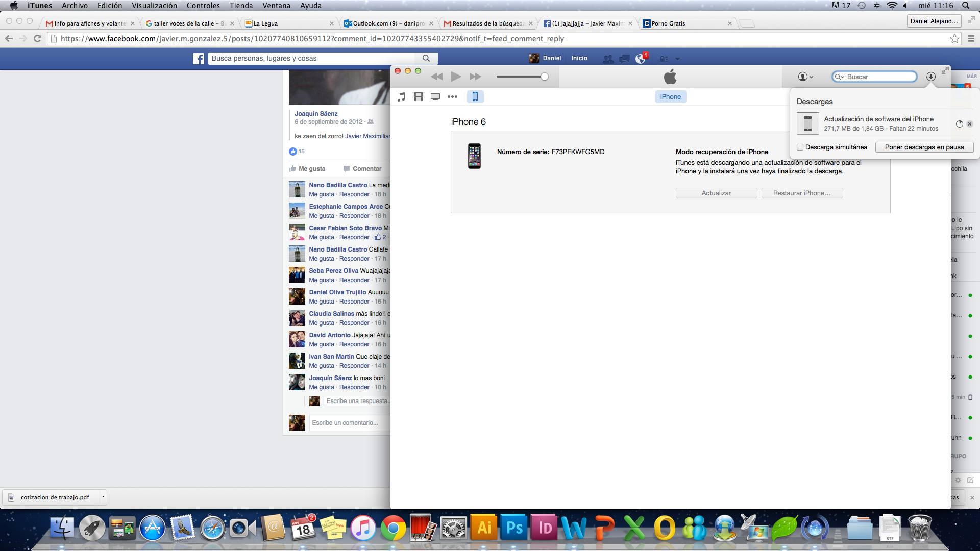Screen dimensions: 980x551
Task: Toggle the iTunes downloads arrow icon
Action: point(931,77)
